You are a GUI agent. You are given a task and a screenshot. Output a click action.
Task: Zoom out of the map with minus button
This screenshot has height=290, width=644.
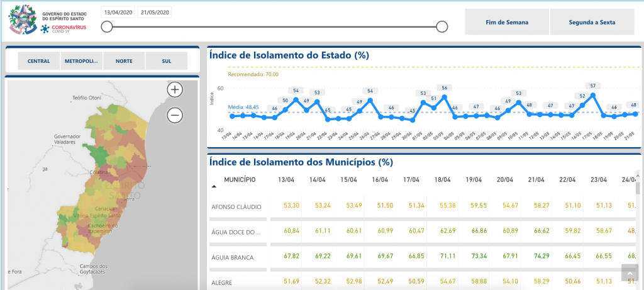175,115
